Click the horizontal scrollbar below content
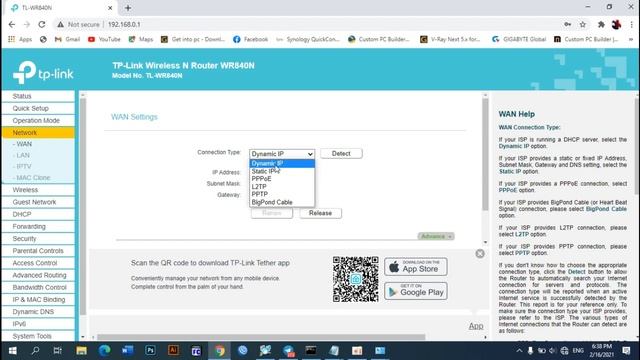 (261, 337)
